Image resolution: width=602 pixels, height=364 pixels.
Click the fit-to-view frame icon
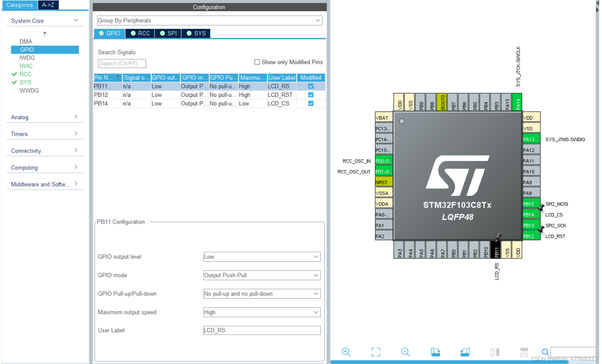tap(375, 352)
